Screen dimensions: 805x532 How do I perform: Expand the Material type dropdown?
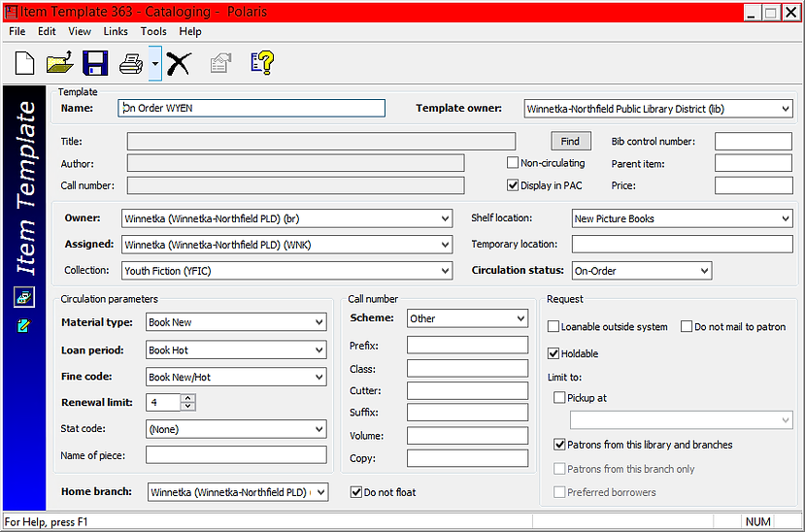click(x=319, y=322)
